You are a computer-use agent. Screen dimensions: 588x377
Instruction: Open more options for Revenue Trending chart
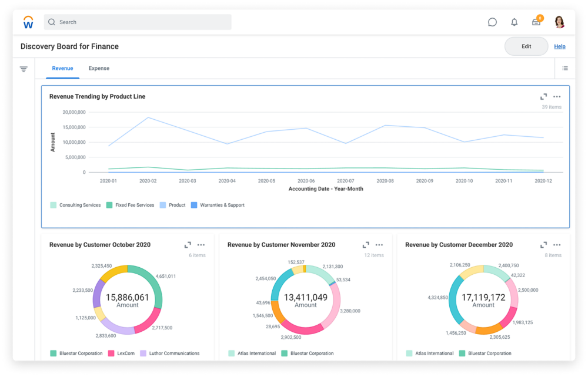pos(557,97)
